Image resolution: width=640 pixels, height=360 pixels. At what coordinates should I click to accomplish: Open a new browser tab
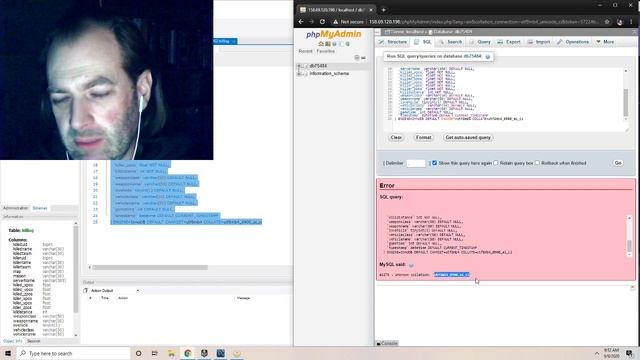tap(383, 10)
